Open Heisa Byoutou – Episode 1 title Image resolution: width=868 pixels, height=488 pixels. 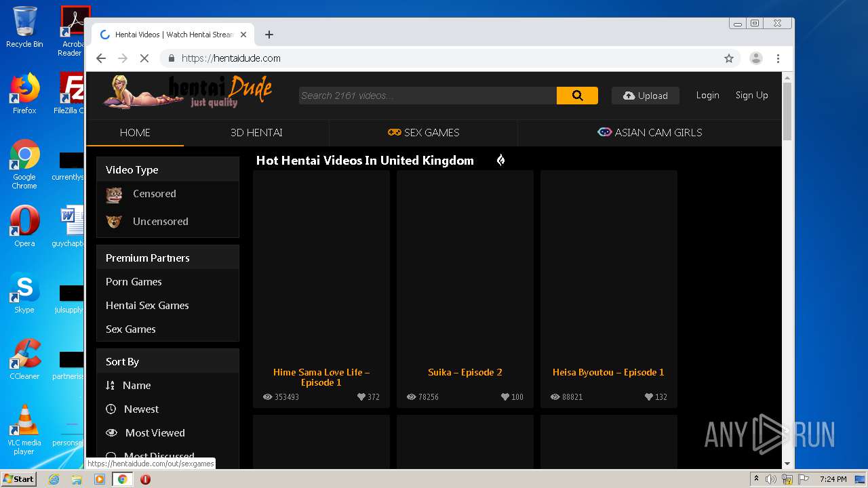608,372
